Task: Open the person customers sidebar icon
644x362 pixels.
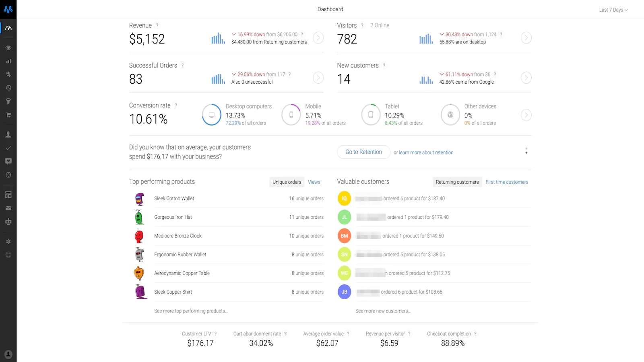Action: (x=8, y=134)
